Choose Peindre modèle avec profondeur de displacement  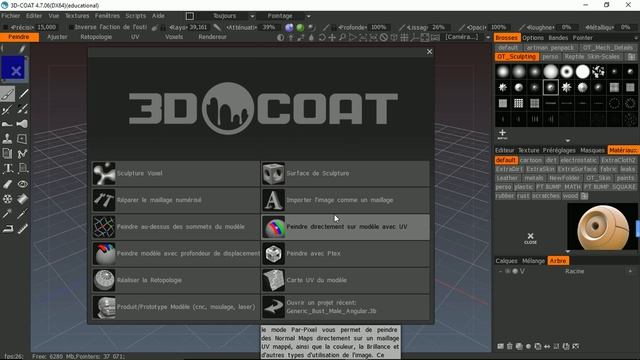click(x=176, y=253)
